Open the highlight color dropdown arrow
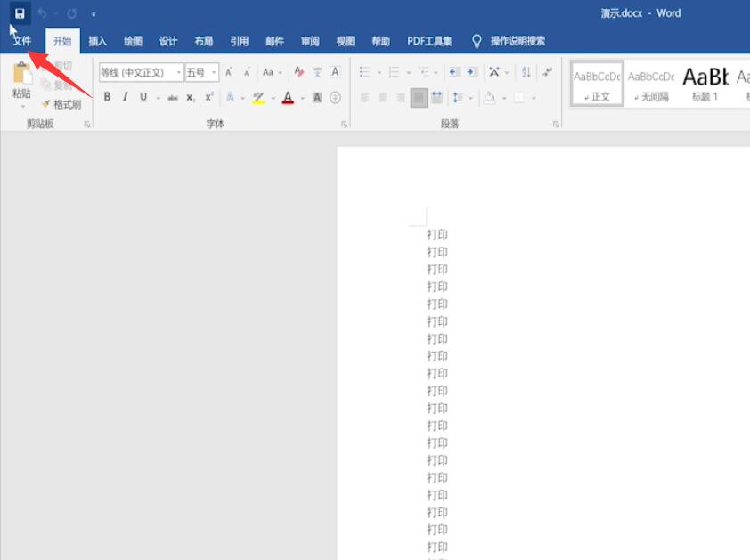This screenshot has height=560, width=750. pyautogui.click(x=273, y=98)
